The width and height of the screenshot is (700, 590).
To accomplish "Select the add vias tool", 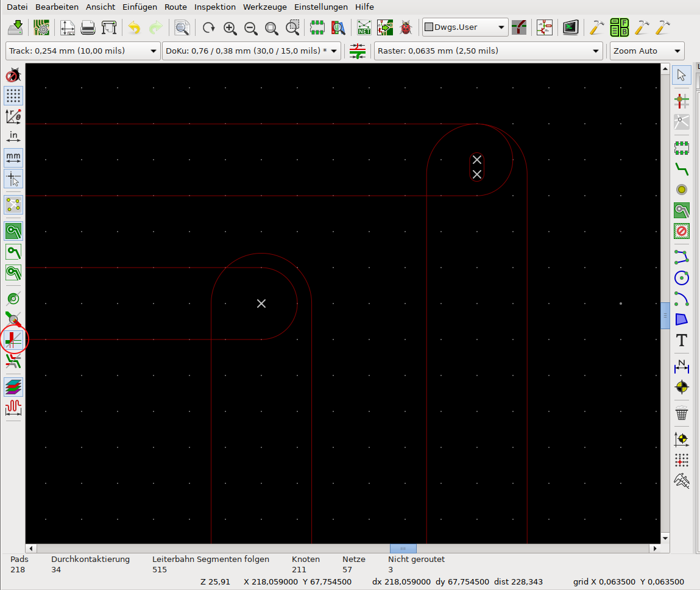I will point(682,190).
